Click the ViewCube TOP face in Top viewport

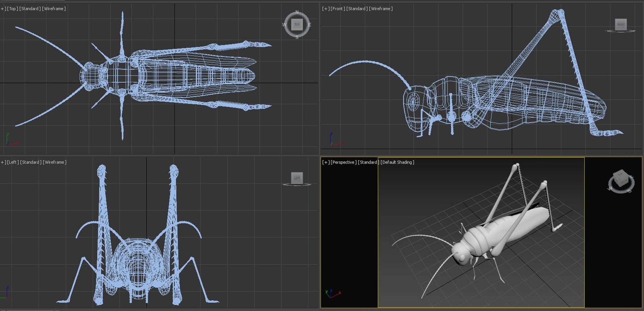pos(297,24)
